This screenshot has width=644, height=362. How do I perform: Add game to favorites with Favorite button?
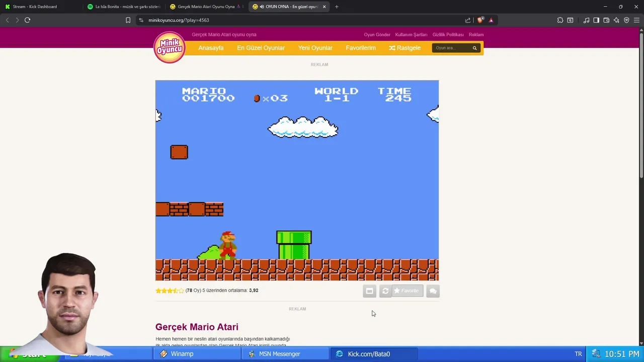click(407, 291)
